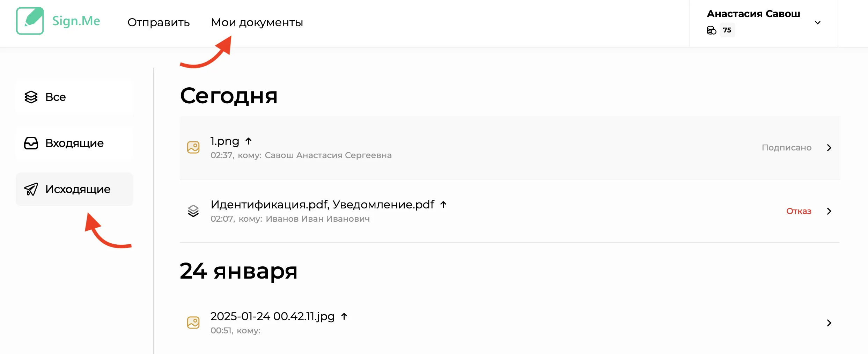
Task: Click the stacked documents icon beside Идентификация.pdf
Action: [x=193, y=211]
